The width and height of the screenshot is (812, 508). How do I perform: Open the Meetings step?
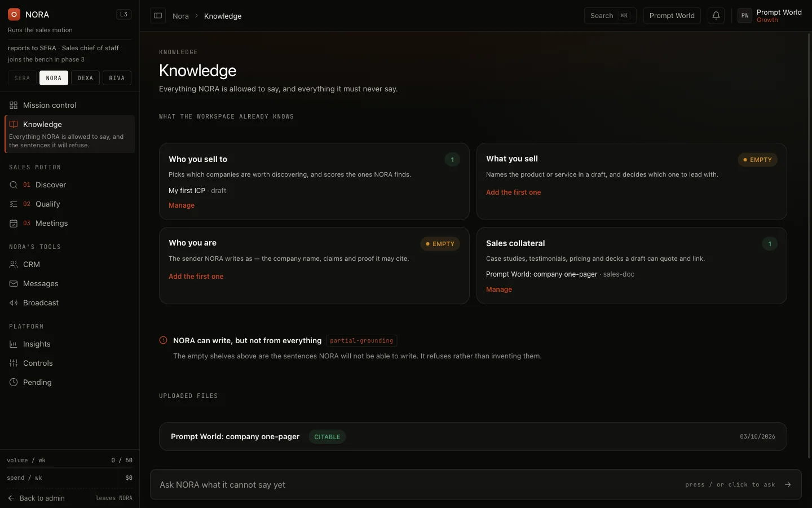70,224
